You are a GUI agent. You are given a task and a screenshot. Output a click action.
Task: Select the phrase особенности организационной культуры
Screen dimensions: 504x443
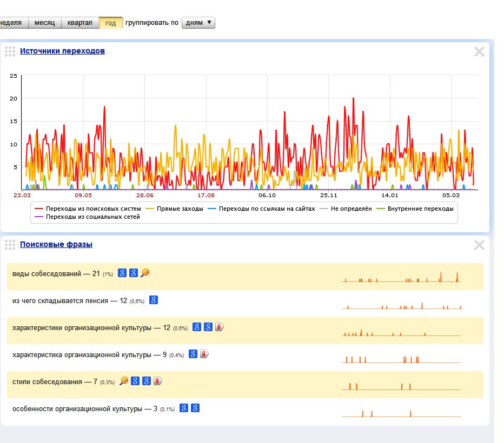click(x=77, y=408)
